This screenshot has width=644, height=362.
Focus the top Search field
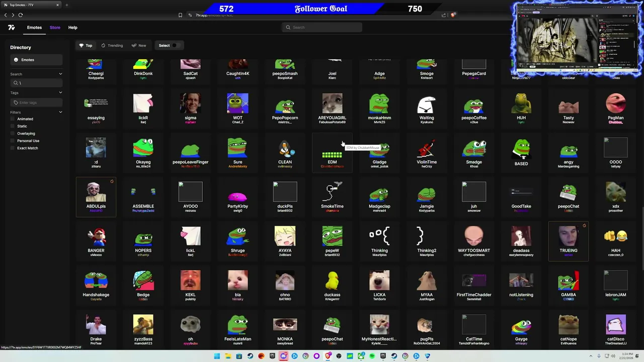click(x=322, y=27)
